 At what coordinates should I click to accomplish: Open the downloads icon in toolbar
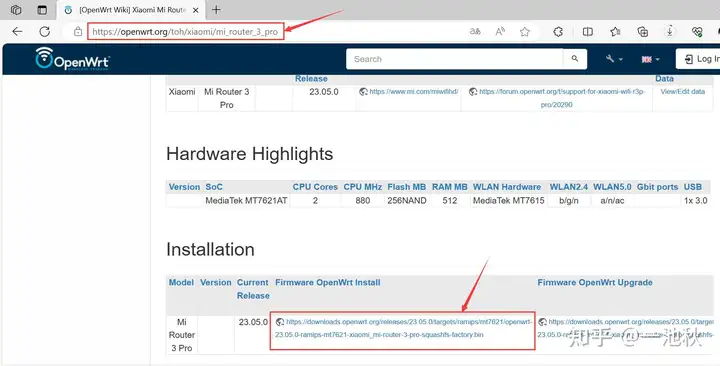pos(669,32)
